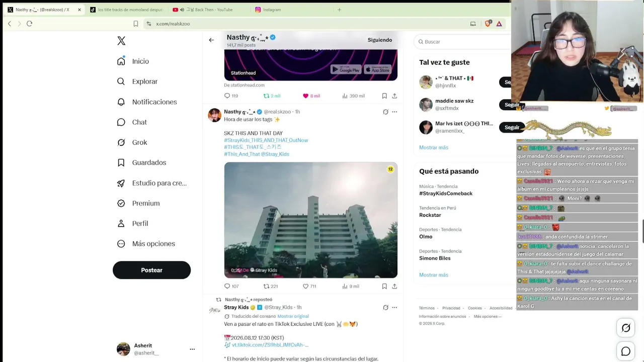Expand Más opciones in sidebar

pos(146,244)
